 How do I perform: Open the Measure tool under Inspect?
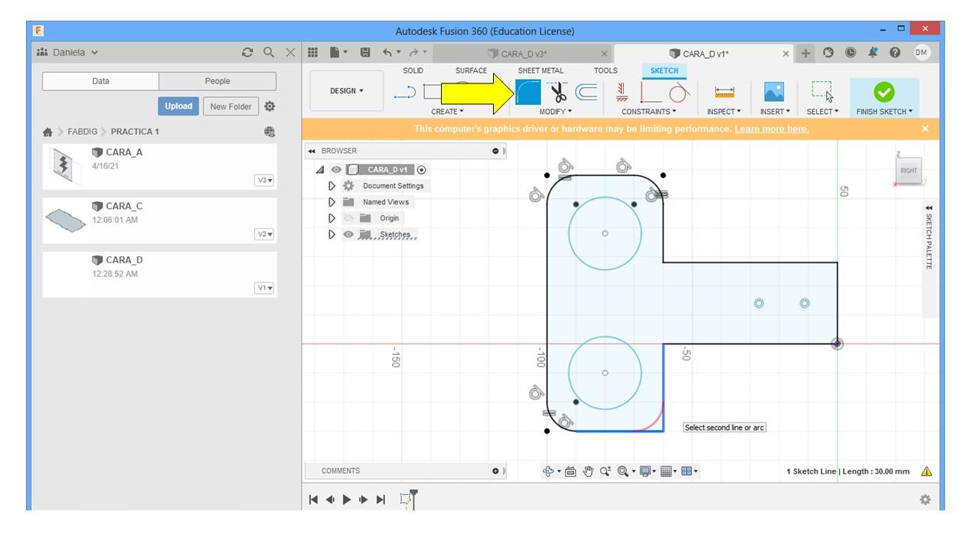pos(724,92)
